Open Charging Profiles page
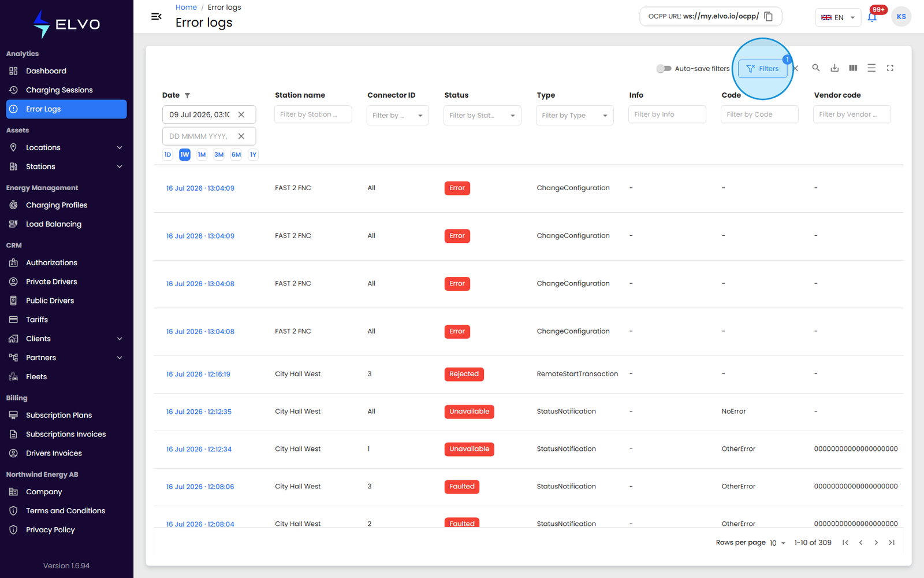The image size is (924, 578). [x=66, y=205]
